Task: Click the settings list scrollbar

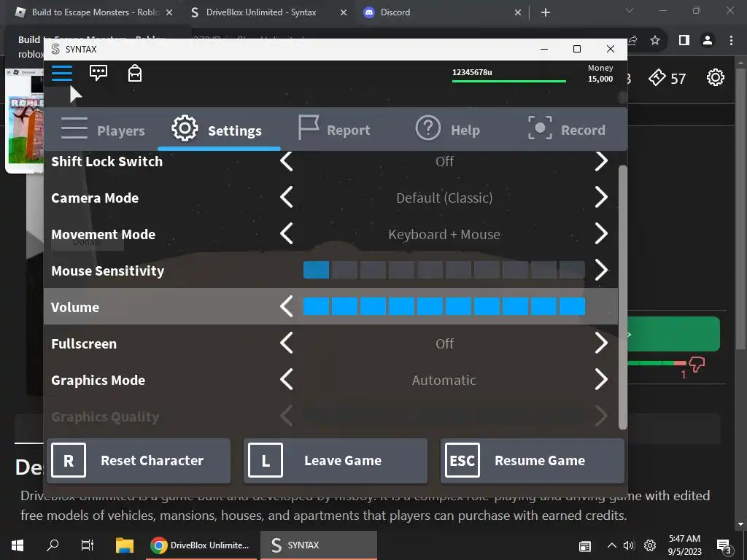Action: pos(622,297)
